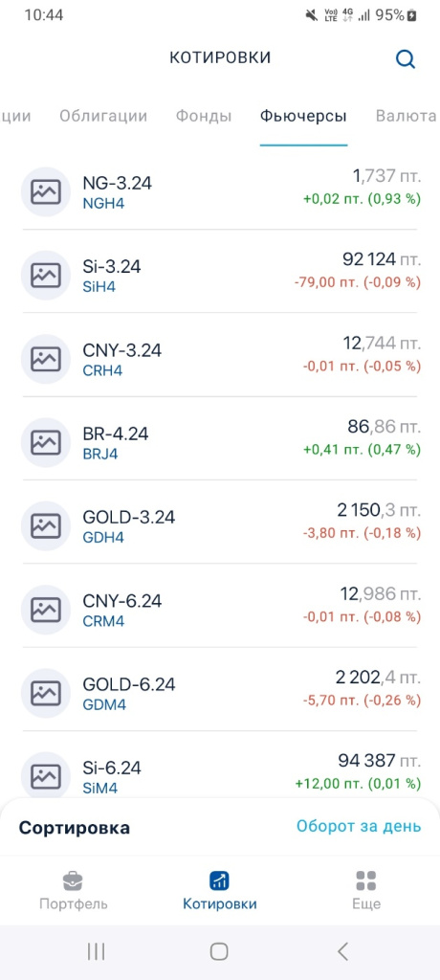Screen dimensions: 440x980
Task: Switch to the Фонды tab
Action: tap(204, 116)
